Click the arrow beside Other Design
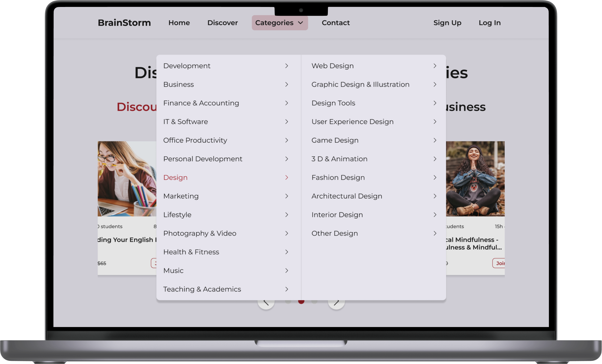The width and height of the screenshot is (602, 364). pos(435,233)
